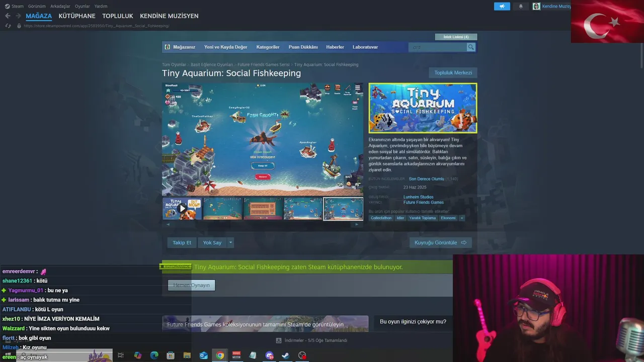The height and width of the screenshot is (362, 644).
Task: Open Laboratuvar in store nav
Action: [365, 47]
